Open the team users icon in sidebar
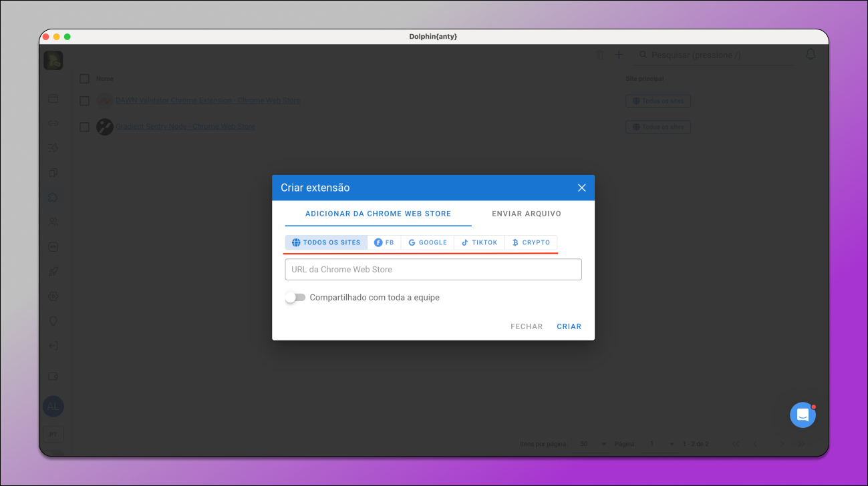868x486 pixels. (x=53, y=222)
